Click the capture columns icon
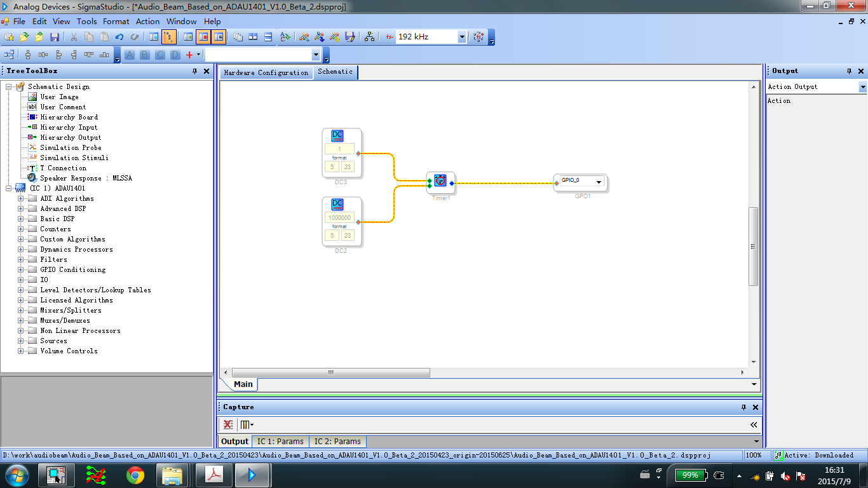This screenshot has width=868, height=488. [x=245, y=424]
